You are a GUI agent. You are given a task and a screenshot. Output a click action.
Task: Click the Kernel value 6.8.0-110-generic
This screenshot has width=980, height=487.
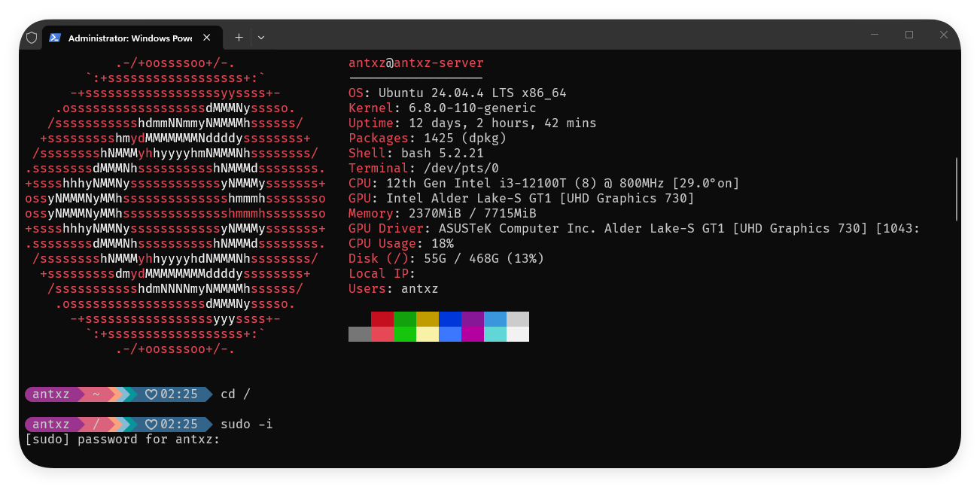coord(473,108)
